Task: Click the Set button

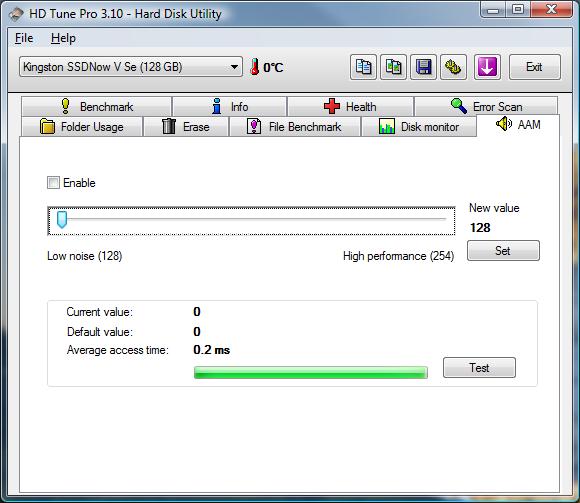Action: 503,251
